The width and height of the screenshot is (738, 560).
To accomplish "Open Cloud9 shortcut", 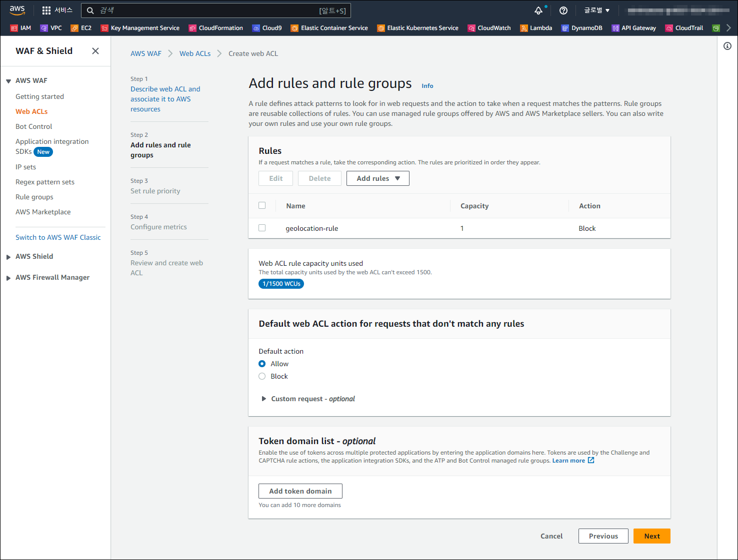I will pos(267,28).
